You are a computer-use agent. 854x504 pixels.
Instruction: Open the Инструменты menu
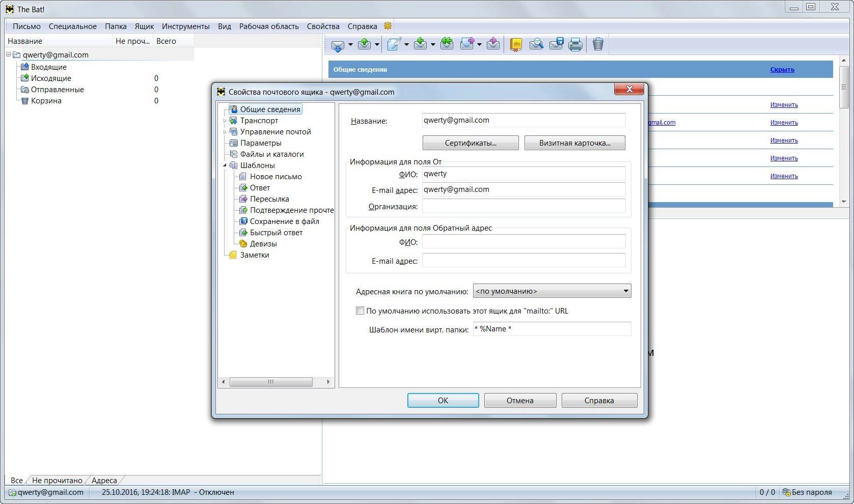(185, 26)
